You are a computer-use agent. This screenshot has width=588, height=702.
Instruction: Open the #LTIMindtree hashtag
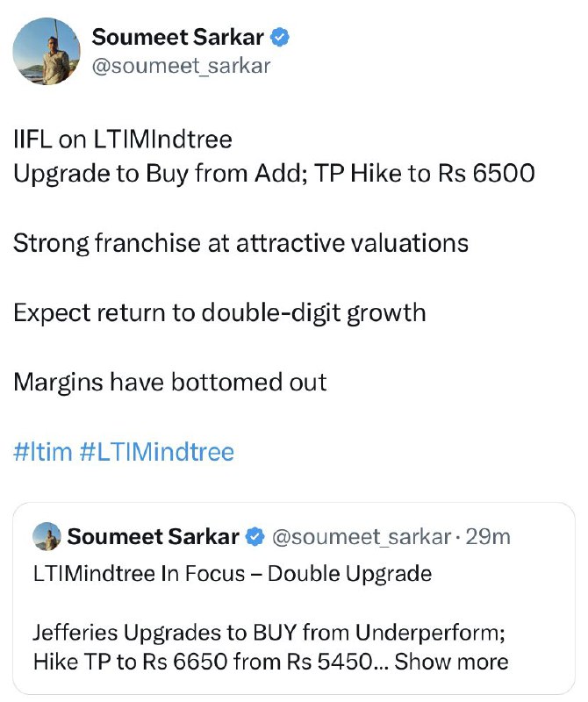[x=157, y=452]
